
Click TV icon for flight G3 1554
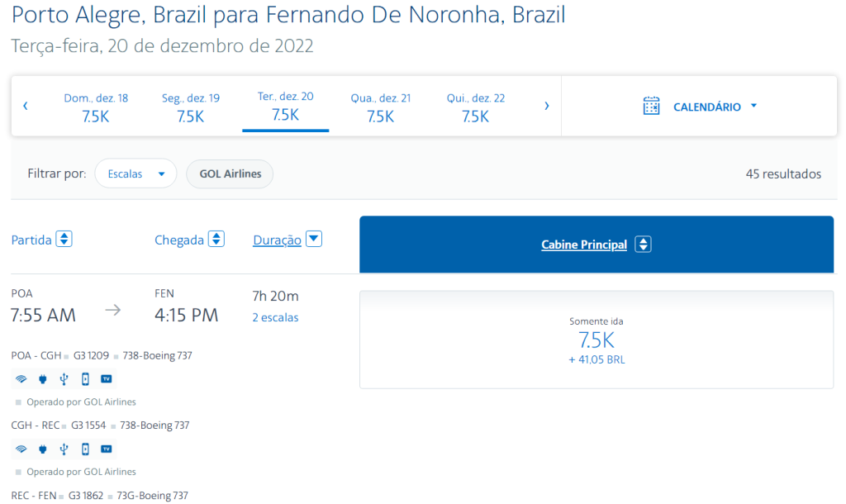point(107,449)
